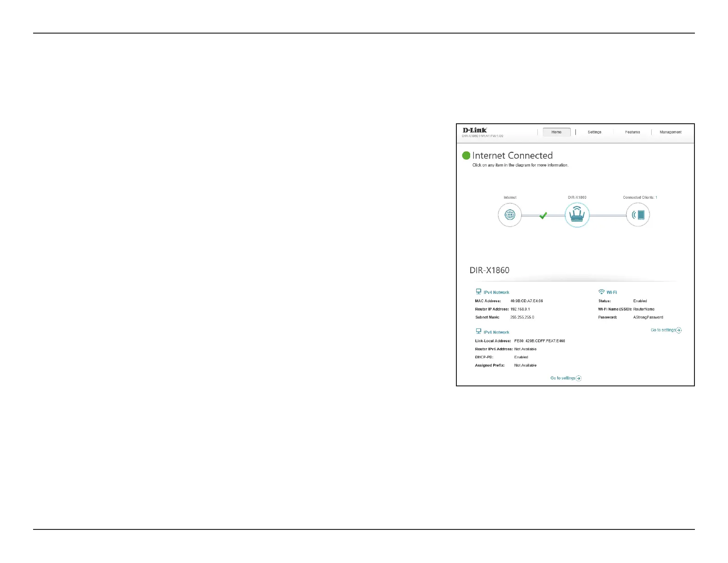Click the DHCP-PD label

(484, 357)
